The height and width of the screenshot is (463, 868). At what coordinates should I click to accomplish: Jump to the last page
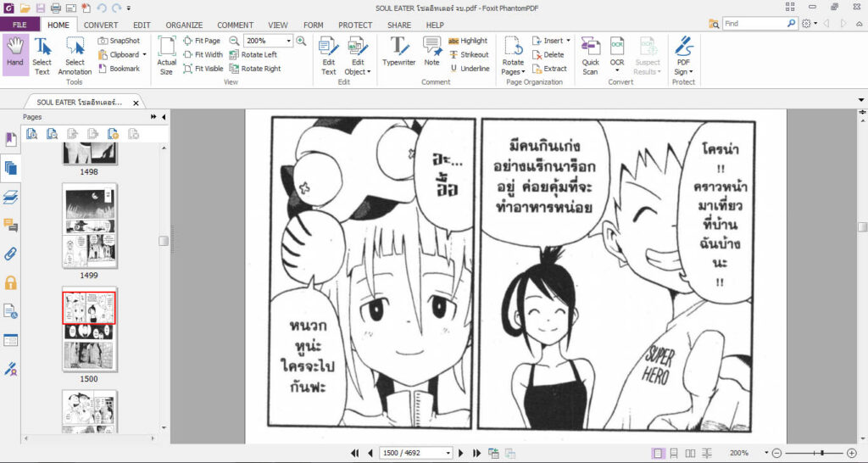tap(476, 453)
